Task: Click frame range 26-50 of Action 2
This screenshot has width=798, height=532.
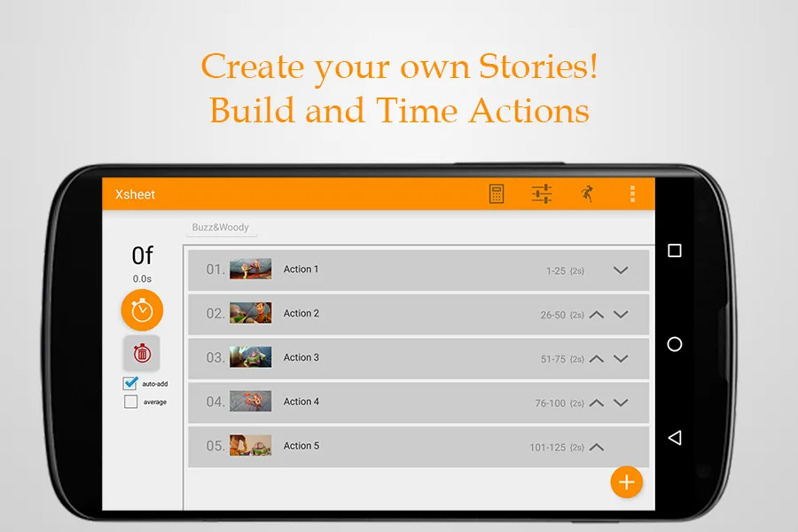Action: tap(552, 315)
